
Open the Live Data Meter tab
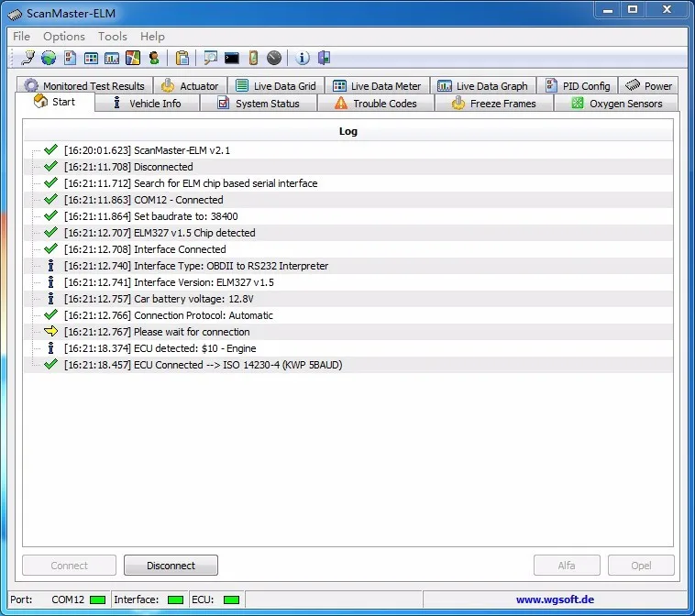click(377, 85)
